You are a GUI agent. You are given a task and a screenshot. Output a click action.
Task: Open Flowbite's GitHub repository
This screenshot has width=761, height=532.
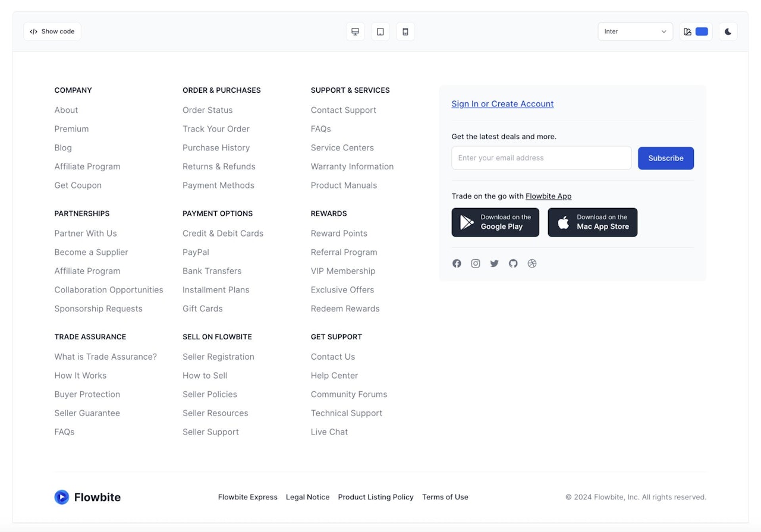tap(513, 263)
